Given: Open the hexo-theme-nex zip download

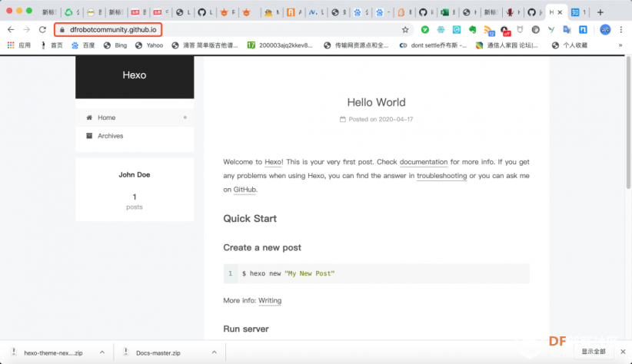Looking at the screenshot, I should click(x=53, y=352).
